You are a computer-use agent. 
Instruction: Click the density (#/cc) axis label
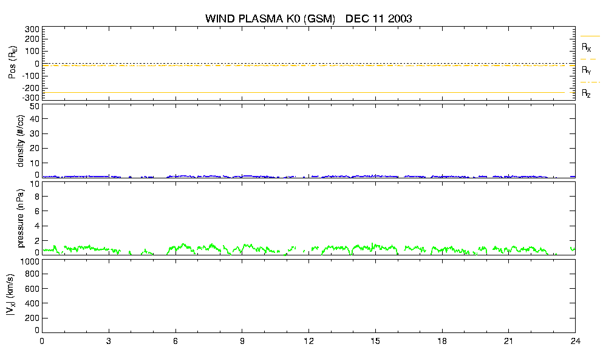pos(21,141)
